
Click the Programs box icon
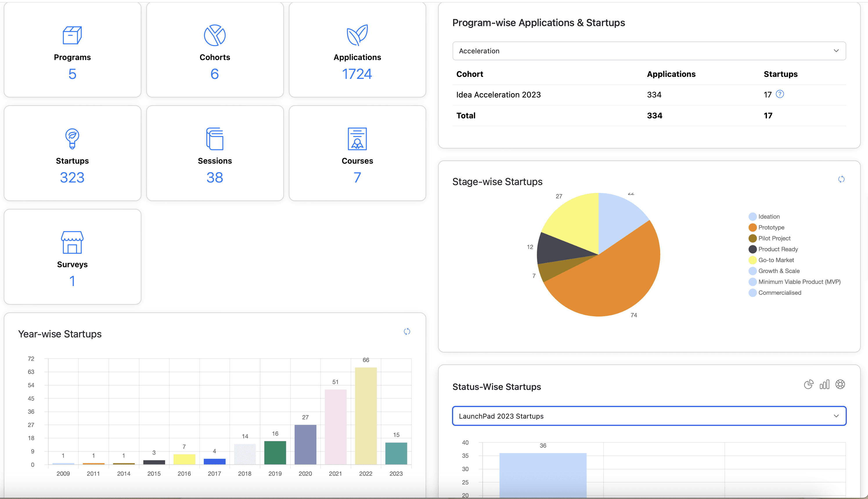point(72,35)
